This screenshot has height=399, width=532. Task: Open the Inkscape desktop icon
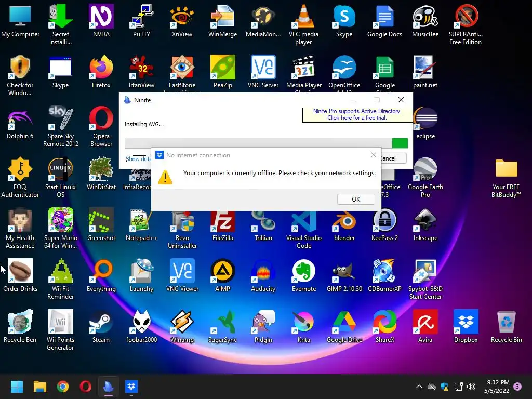(x=425, y=224)
